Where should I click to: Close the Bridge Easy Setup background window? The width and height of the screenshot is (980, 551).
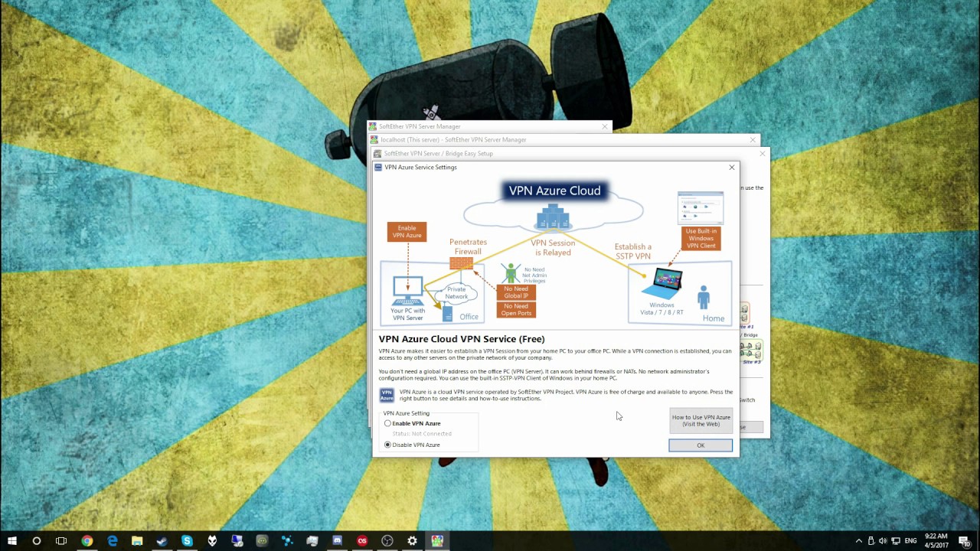[762, 154]
